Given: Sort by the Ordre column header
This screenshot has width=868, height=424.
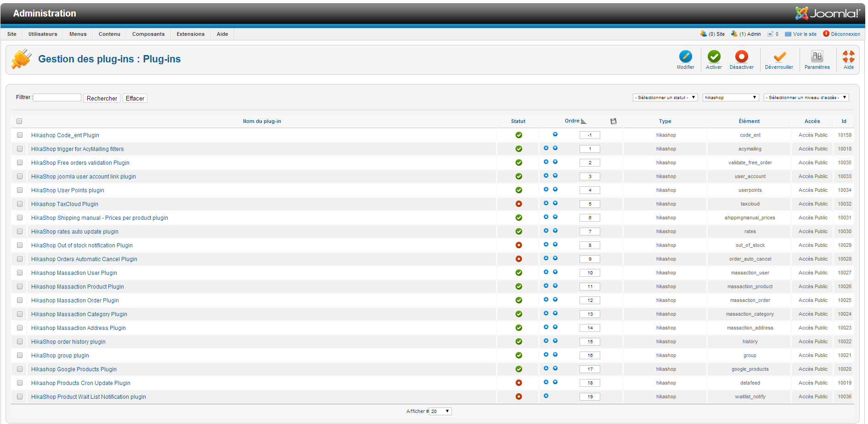Looking at the screenshot, I should (x=572, y=121).
